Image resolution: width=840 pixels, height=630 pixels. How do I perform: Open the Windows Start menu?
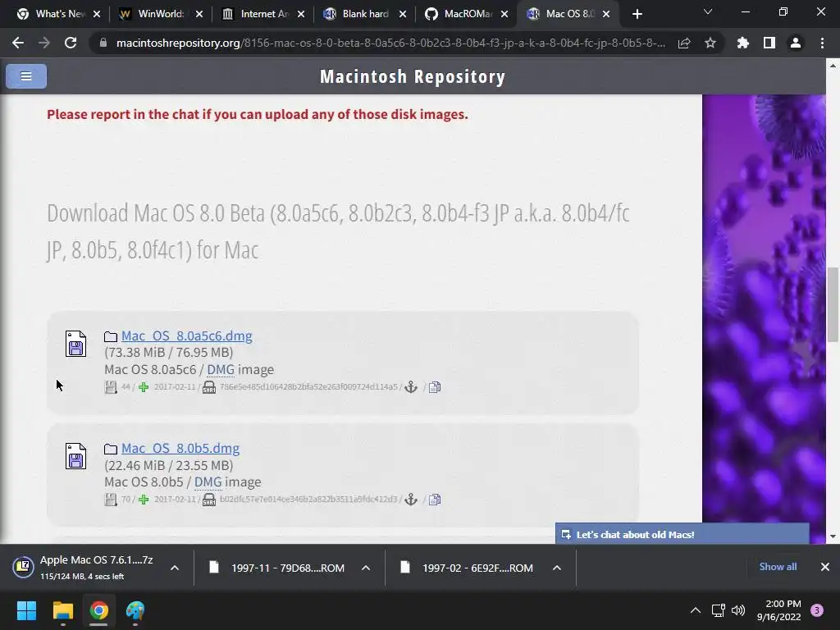26,610
